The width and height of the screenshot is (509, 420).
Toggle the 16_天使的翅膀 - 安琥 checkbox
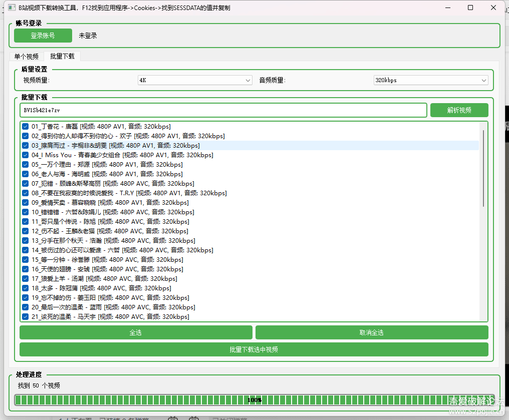[25, 269]
